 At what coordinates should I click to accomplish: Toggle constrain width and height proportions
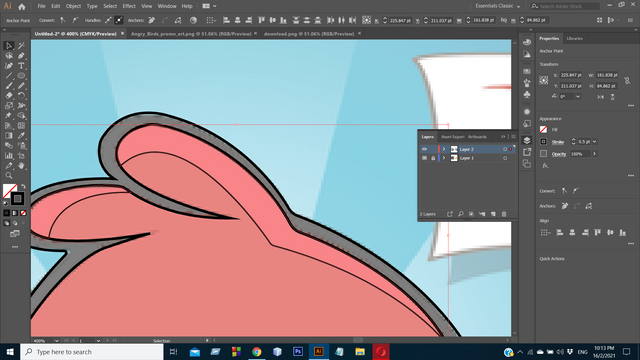627,80
